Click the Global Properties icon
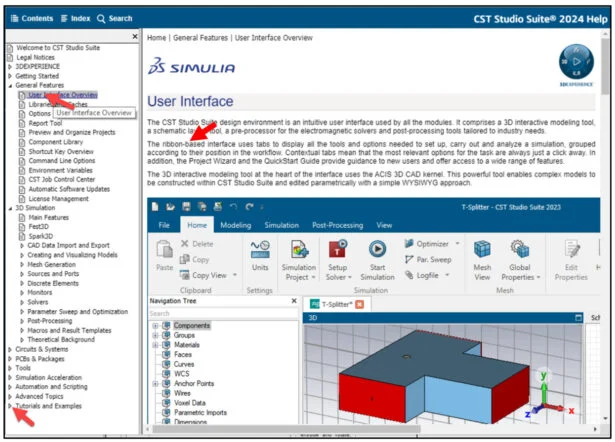Viewport: 615px width, 442px height. 520,248
